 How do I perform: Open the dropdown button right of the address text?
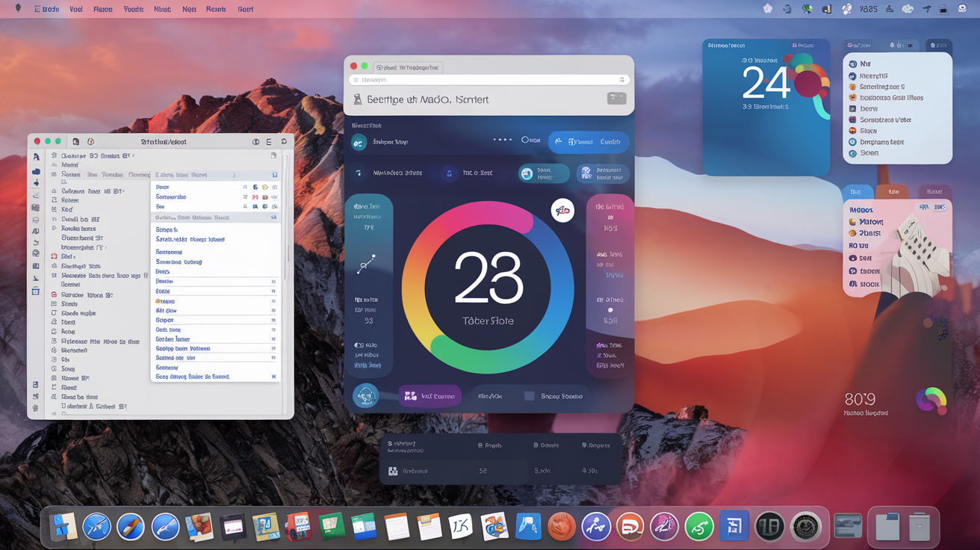click(615, 98)
